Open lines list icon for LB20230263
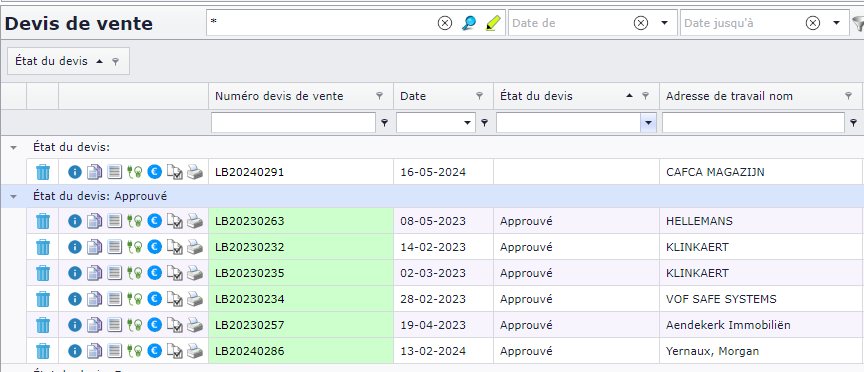 point(114,221)
